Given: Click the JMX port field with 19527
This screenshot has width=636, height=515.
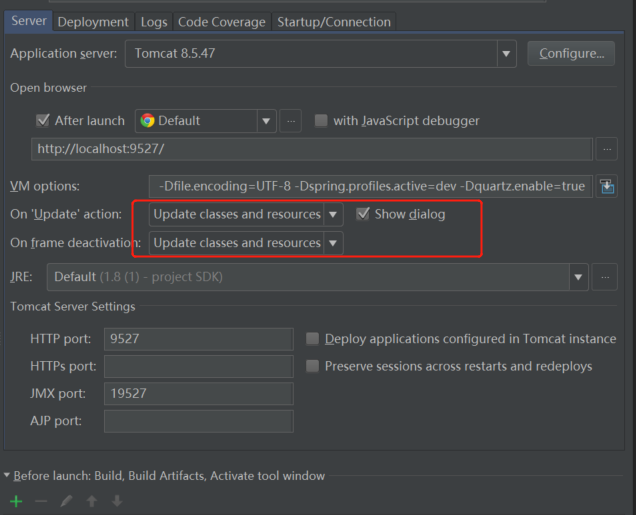Looking at the screenshot, I should click(199, 393).
